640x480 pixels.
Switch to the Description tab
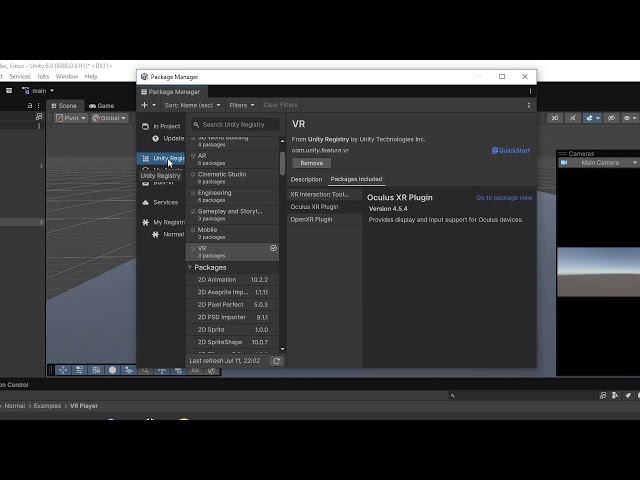coord(307,180)
